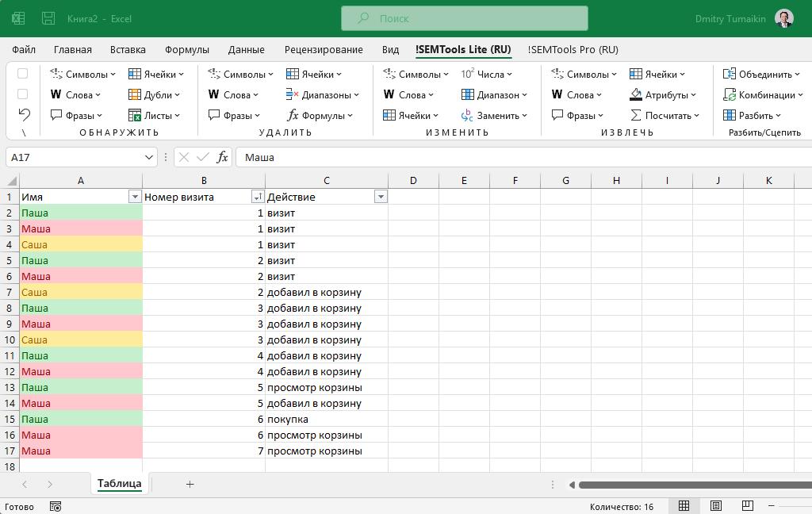Click the Поиск search box
This screenshot has height=514, width=812.
tap(465, 19)
